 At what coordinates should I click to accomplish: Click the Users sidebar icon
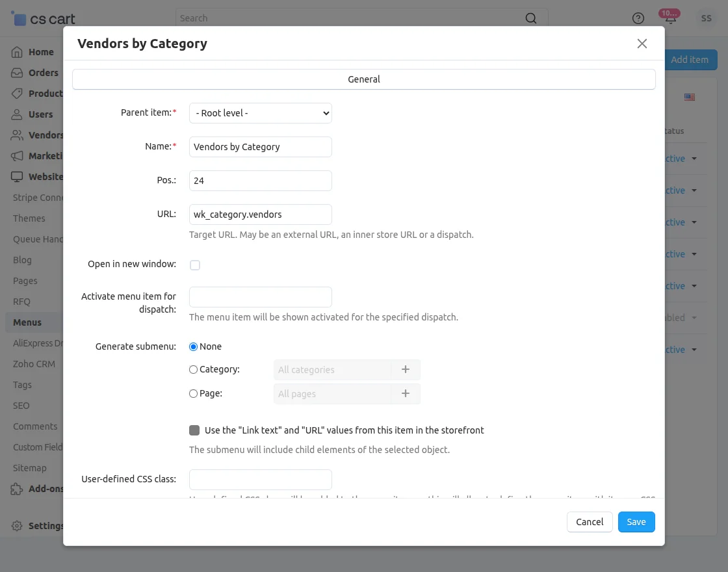pyautogui.click(x=17, y=114)
